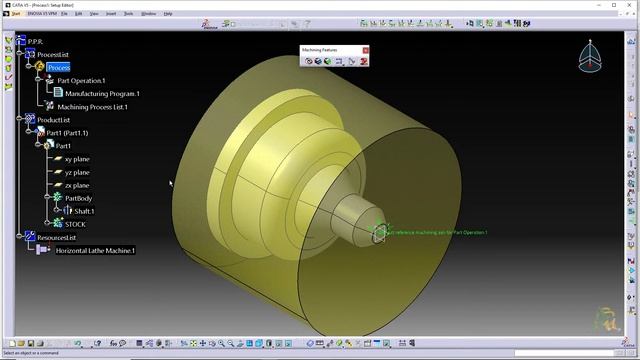Image resolution: width=640 pixels, height=360 pixels.
Task: Click the What's This help icon
Action: click(98, 344)
